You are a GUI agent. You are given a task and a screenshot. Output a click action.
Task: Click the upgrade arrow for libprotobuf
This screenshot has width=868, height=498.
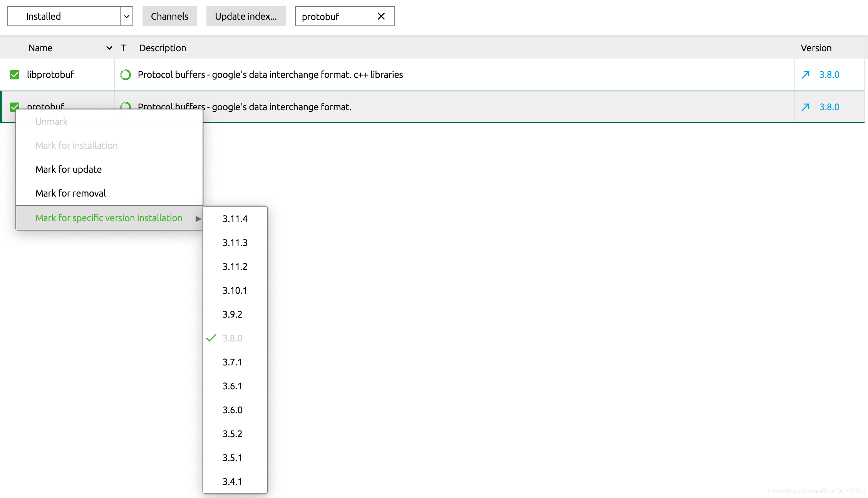click(x=805, y=74)
